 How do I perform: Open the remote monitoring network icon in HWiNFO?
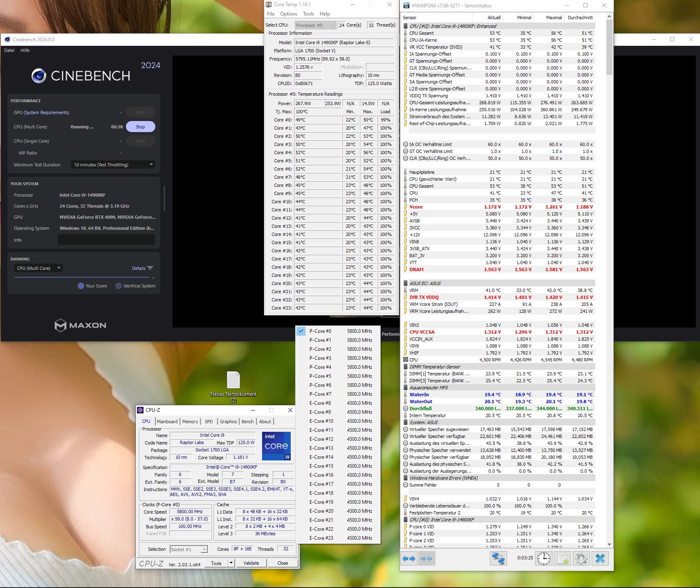pos(498,559)
